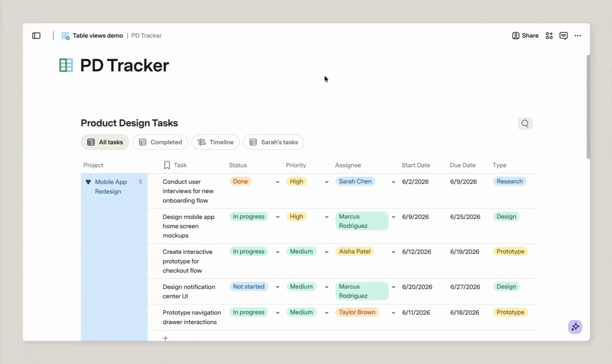Click the Prototype tag in checkout flow row

click(510, 251)
